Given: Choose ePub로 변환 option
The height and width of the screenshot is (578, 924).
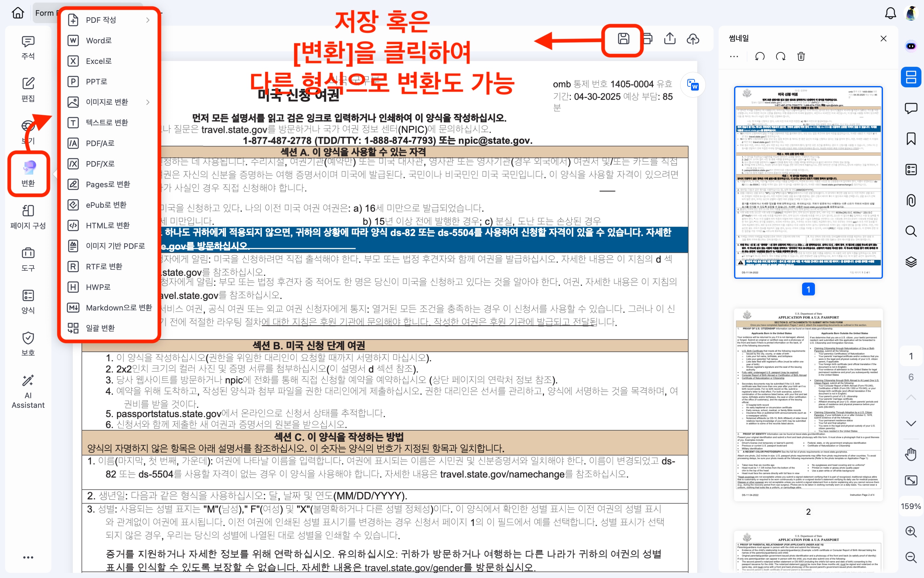Looking at the screenshot, I should (109, 205).
